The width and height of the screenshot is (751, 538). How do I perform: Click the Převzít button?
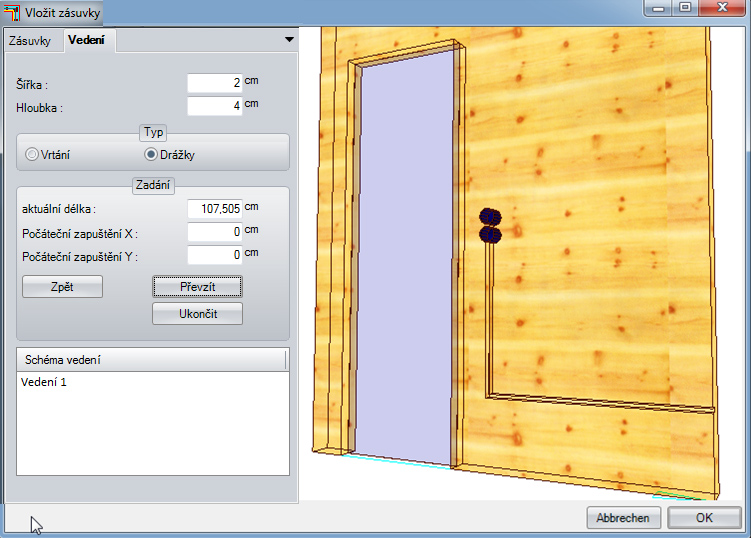(197, 286)
